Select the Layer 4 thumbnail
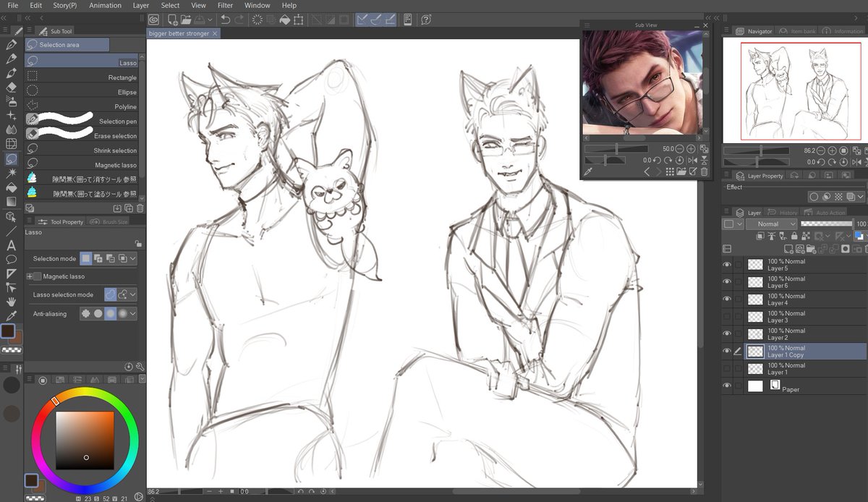The image size is (868, 502). coord(755,299)
